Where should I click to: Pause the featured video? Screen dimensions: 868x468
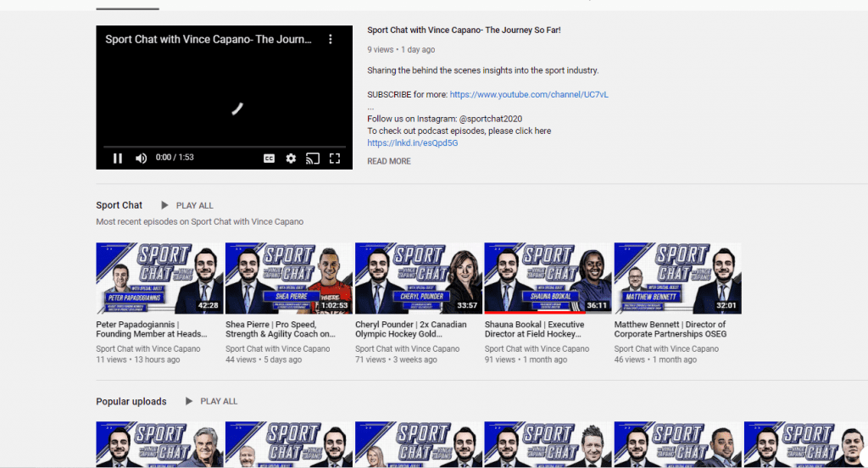(x=117, y=158)
